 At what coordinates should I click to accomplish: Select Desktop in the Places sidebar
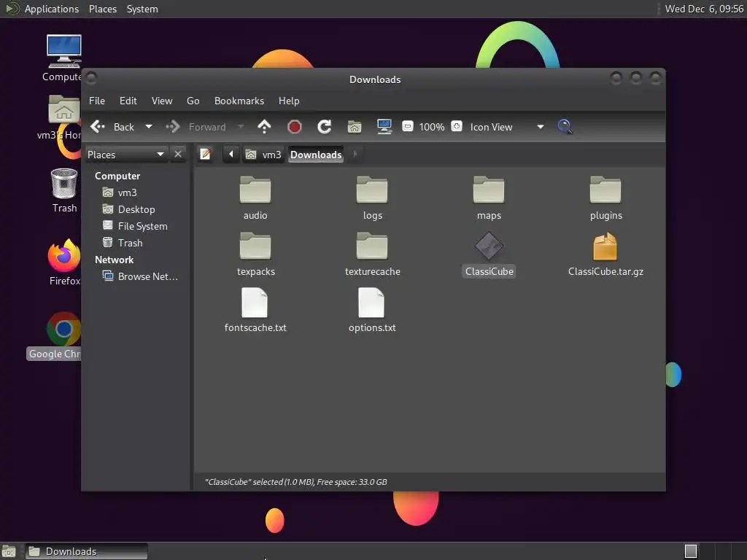(138, 209)
